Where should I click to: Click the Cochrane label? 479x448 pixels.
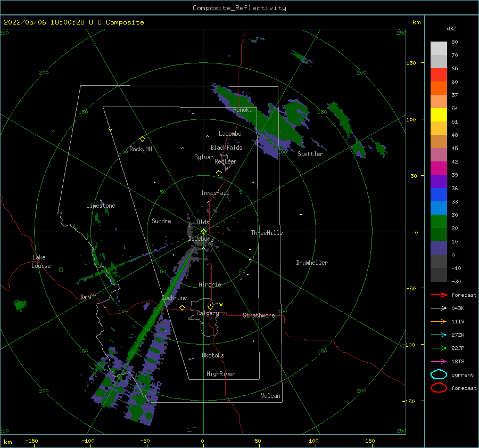pos(174,298)
